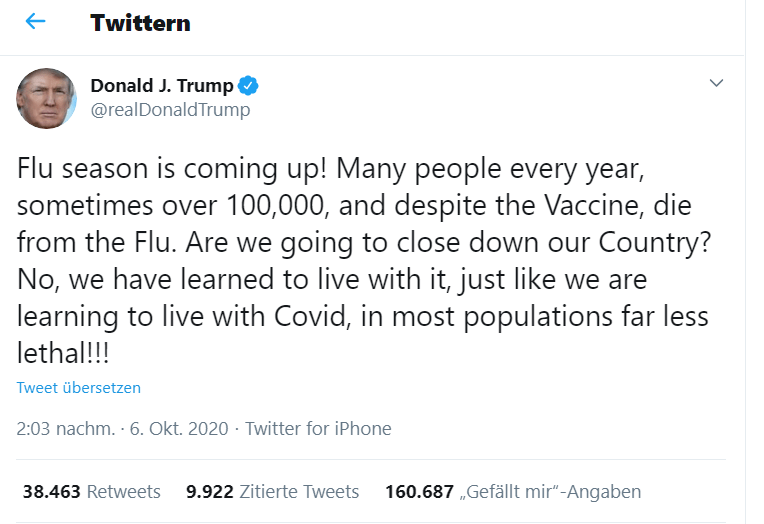Click the 6. Okt. 2020 date
The height and width of the screenshot is (524, 764).
(178, 429)
